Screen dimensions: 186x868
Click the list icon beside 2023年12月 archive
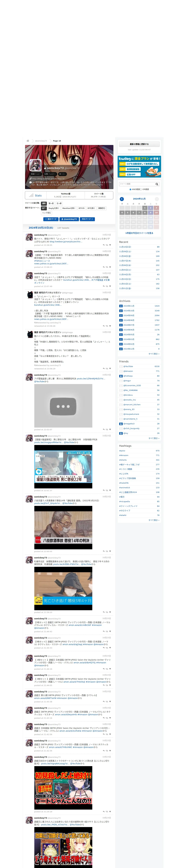(121, 349)
